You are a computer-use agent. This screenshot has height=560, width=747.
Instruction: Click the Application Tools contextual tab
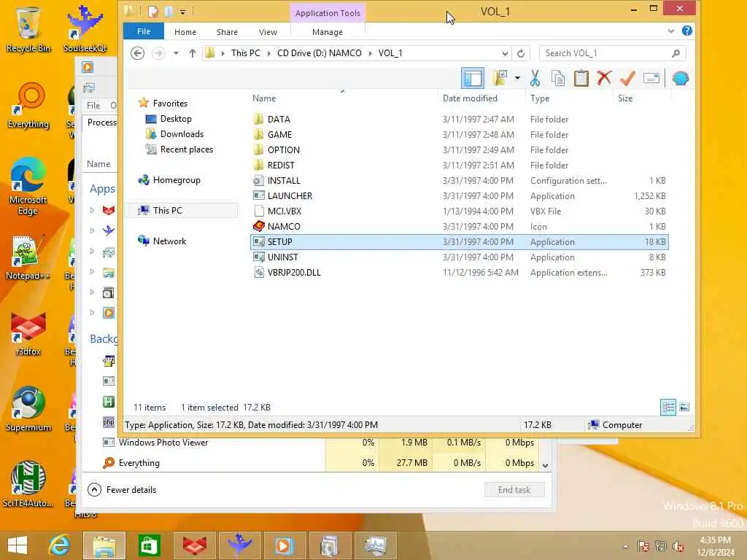[x=328, y=13]
